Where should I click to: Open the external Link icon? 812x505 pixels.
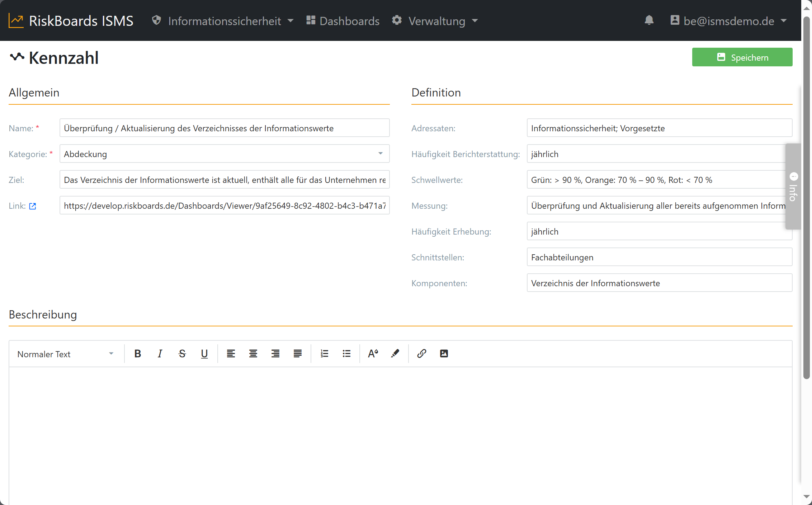33,206
